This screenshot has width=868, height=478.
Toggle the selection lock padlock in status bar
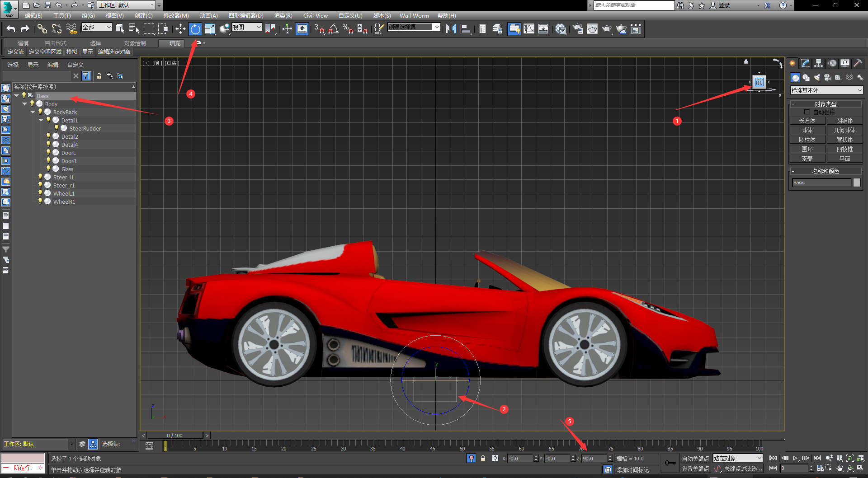click(x=483, y=459)
